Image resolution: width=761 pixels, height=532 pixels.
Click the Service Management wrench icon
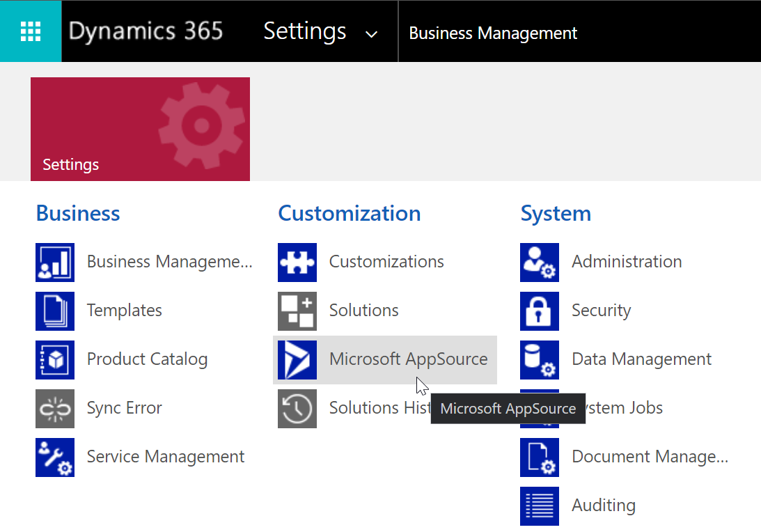pyautogui.click(x=55, y=457)
